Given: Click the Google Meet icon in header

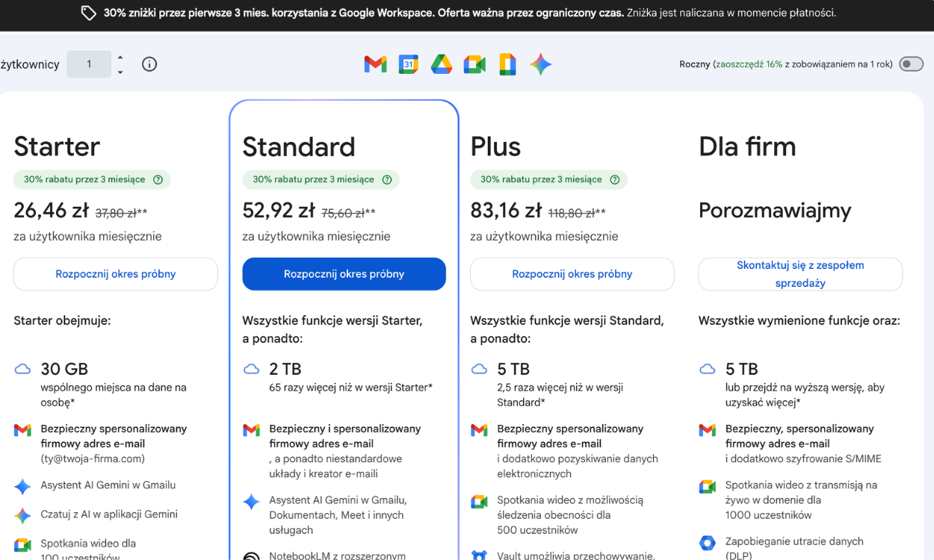Looking at the screenshot, I should [474, 64].
